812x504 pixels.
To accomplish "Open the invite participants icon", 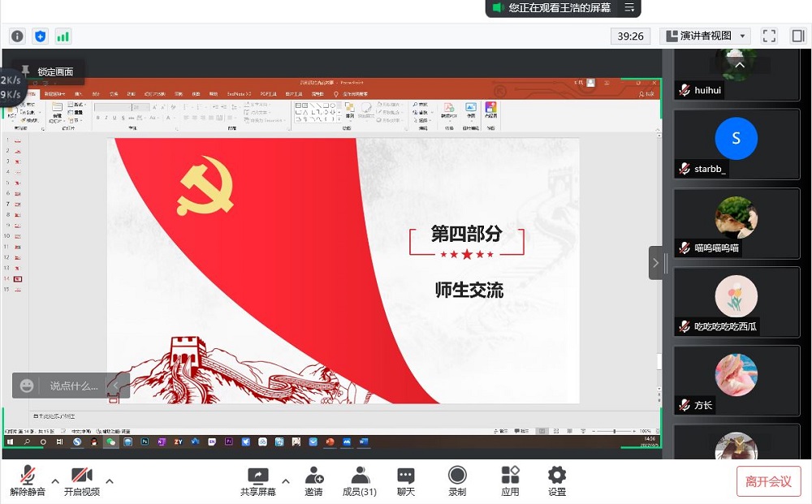I will (x=313, y=476).
